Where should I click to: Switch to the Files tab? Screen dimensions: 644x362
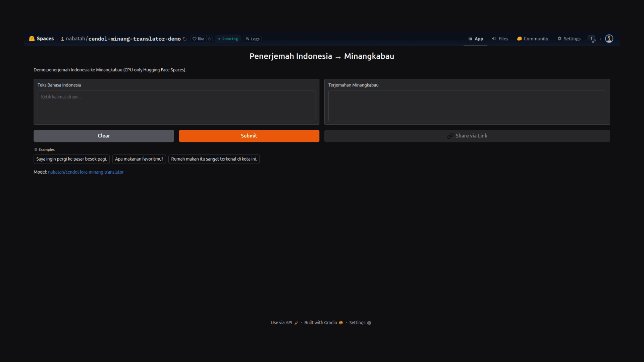coord(500,39)
